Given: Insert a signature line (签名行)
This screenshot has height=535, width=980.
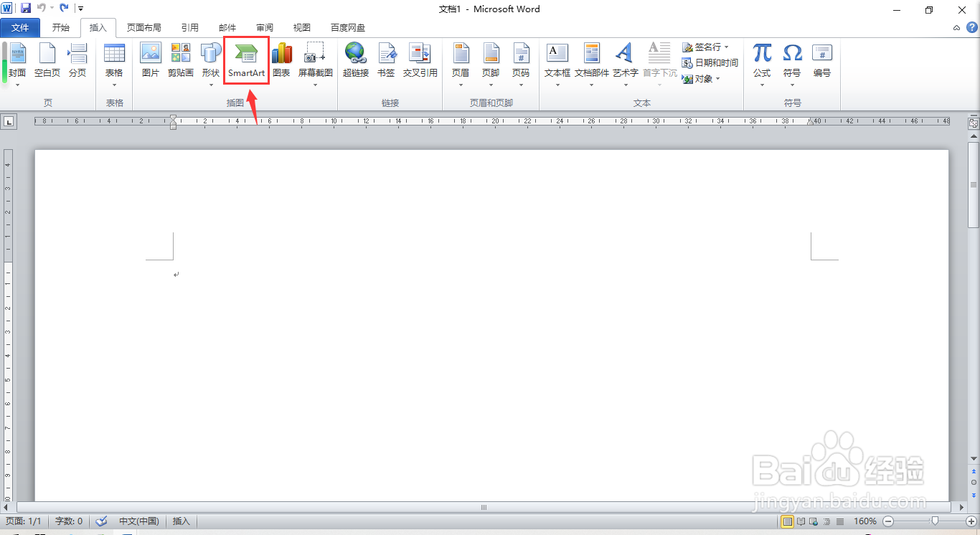Looking at the screenshot, I should [x=706, y=47].
